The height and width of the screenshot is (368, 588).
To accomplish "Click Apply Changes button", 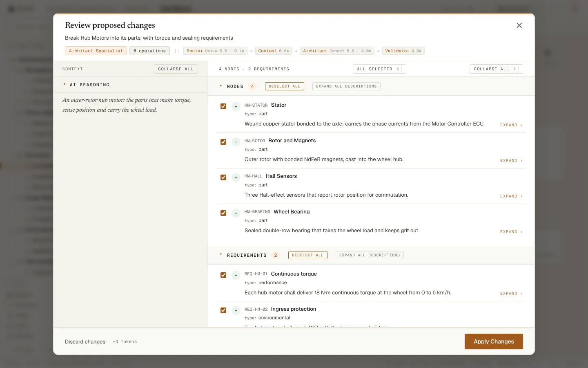I will (494, 341).
